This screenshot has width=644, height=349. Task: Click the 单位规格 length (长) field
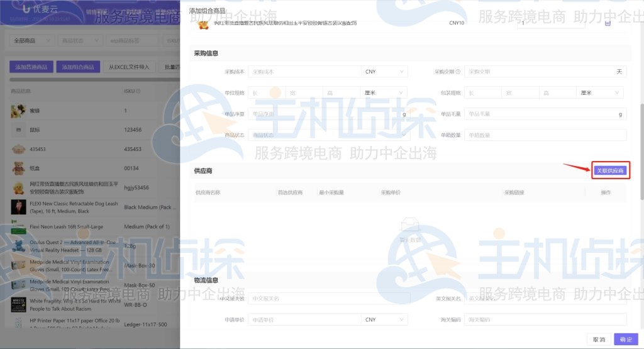(x=267, y=93)
